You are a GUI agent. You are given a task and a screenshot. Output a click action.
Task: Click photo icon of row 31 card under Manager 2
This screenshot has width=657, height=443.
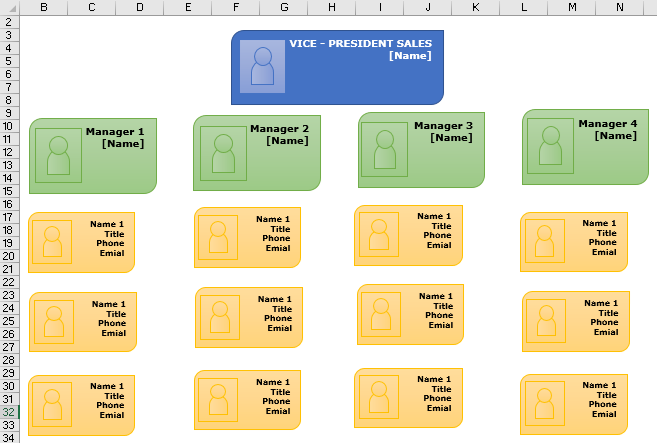tap(218, 400)
